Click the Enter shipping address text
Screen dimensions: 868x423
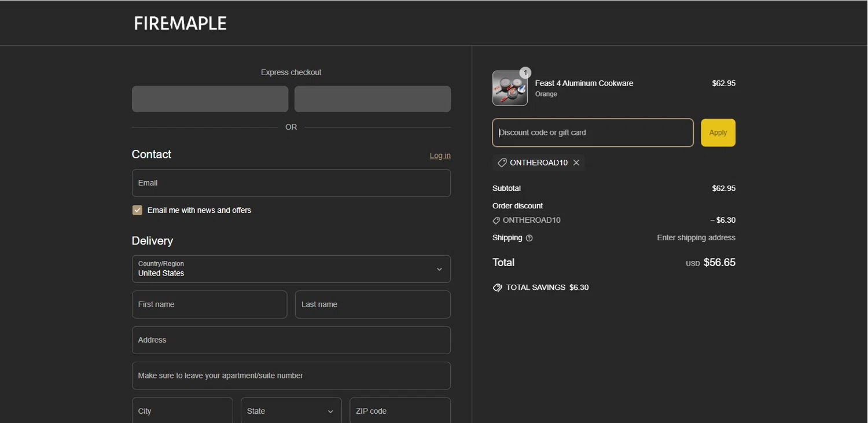[696, 238]
